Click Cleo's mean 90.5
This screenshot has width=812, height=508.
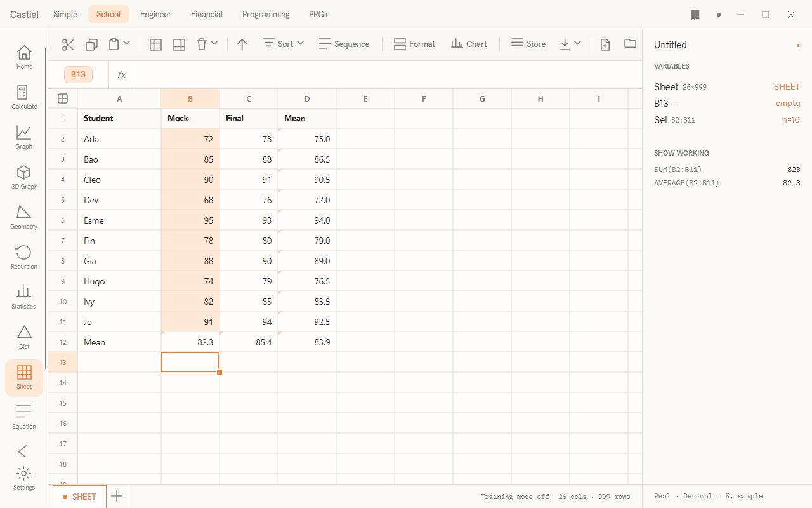(307, 180)
